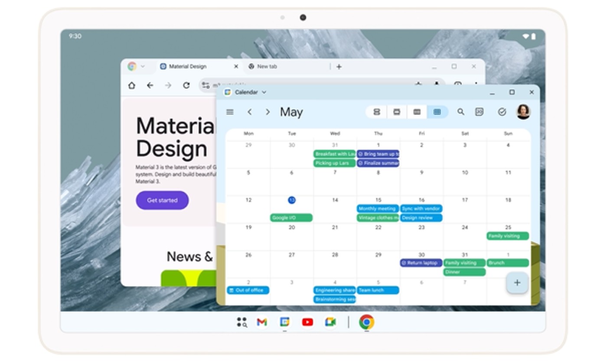Search calendar with the magnifier icon

[460, 112]
